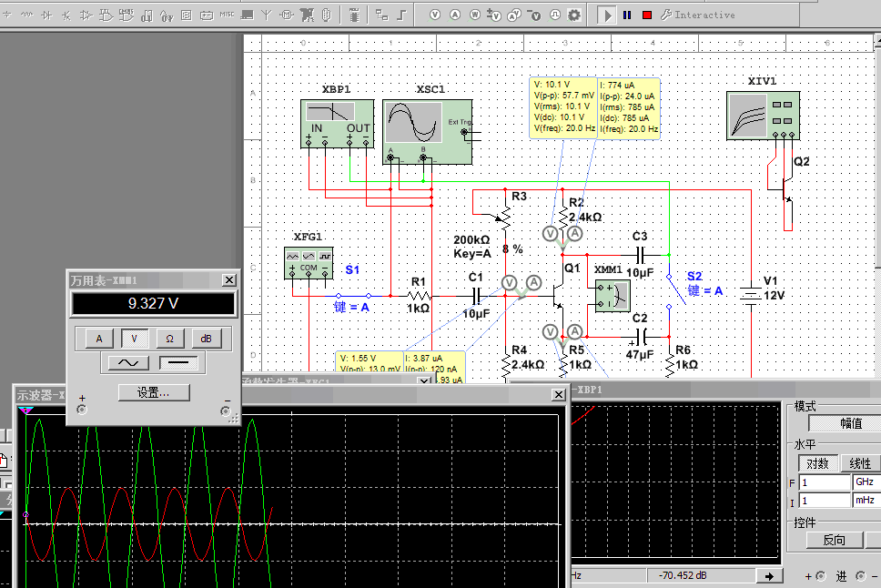
Task: Select 线性 linear horizontal scale
Action: tap(860, 464)
